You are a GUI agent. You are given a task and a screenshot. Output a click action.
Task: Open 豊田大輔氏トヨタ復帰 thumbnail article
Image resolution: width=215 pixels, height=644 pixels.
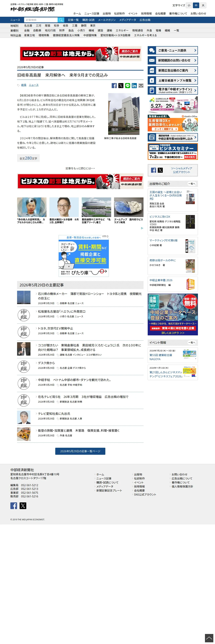(x=64, y=207)
